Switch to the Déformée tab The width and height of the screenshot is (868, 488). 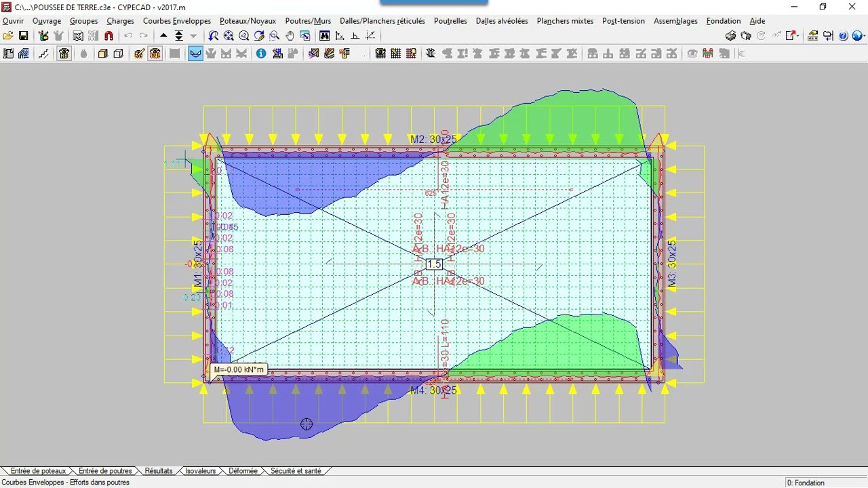click(243, 471)
